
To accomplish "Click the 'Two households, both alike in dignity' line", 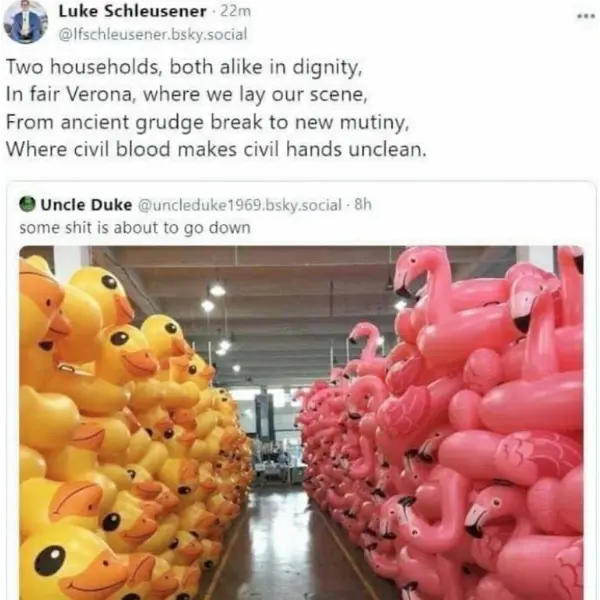I will click(x=184, y=67).
